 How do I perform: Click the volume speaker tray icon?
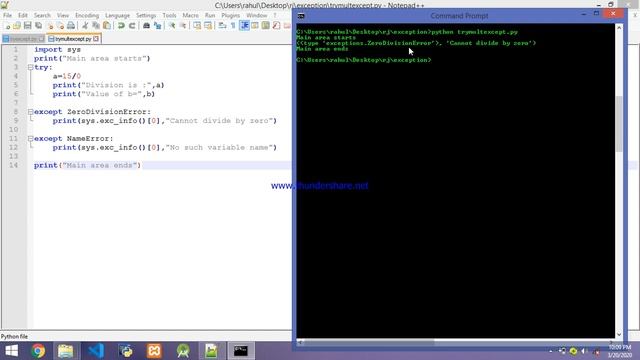[x=584, y=351]
